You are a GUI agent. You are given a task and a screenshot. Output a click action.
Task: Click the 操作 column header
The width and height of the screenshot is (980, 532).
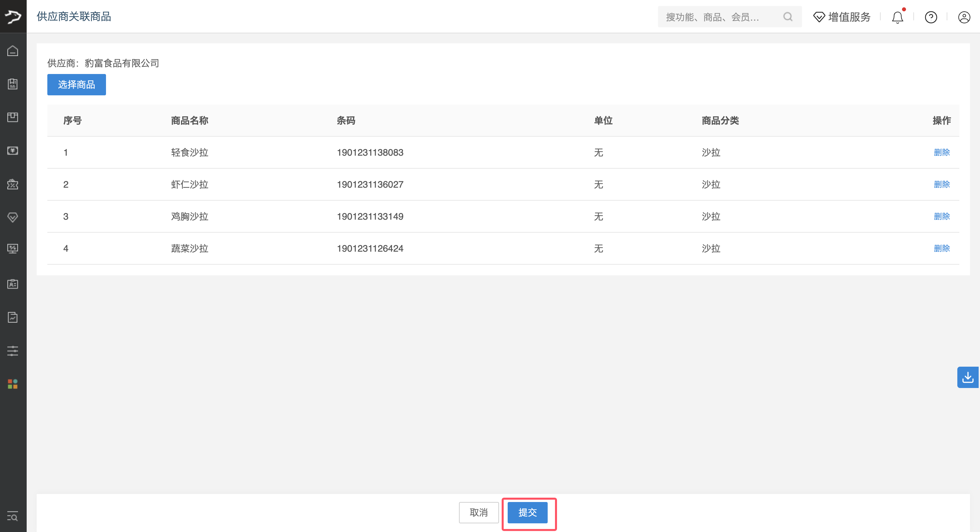click(x=942, y=120)
